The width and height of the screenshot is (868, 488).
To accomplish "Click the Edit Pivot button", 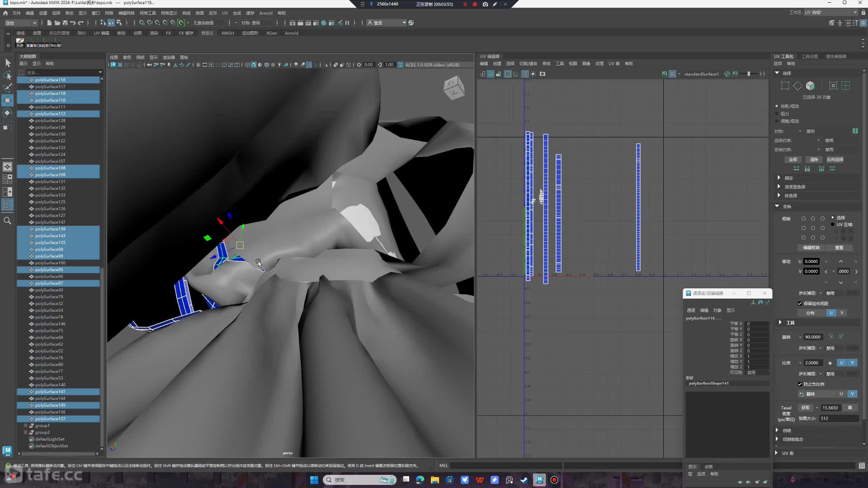I will point(811,248).
